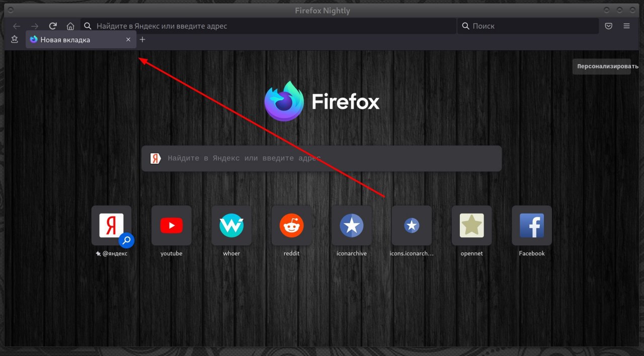This screenshot has height=356, width=644.
Task: Click the Yandex icon in page search box
Action: [155, 158]
